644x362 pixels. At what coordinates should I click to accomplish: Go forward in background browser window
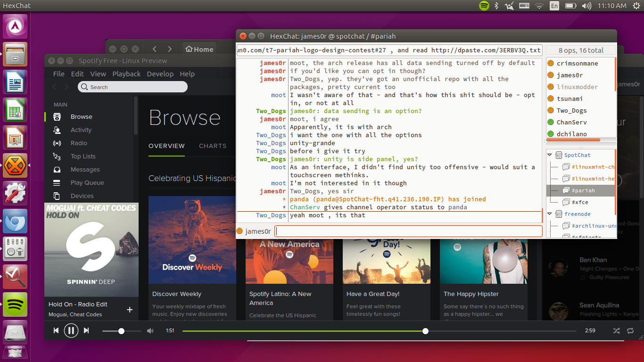click(170, 49)
